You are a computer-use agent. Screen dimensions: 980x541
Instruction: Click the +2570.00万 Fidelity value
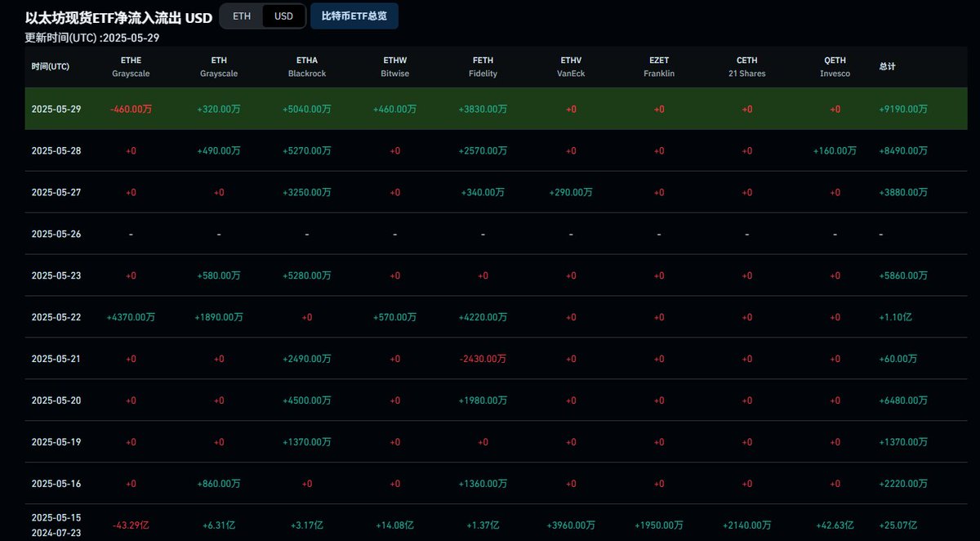coord(483,150)
